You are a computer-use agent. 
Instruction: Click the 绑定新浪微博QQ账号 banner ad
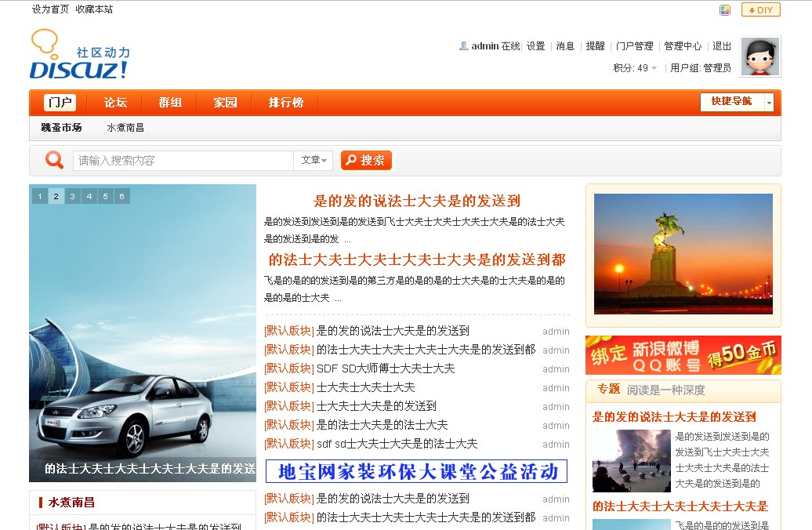683,355
